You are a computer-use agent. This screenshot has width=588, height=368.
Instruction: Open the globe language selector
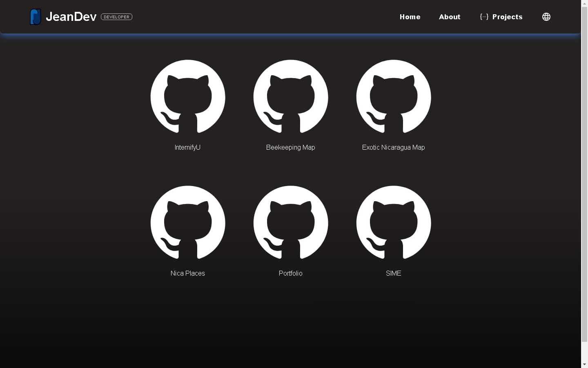pyautogui.click(x=546, y=17)
